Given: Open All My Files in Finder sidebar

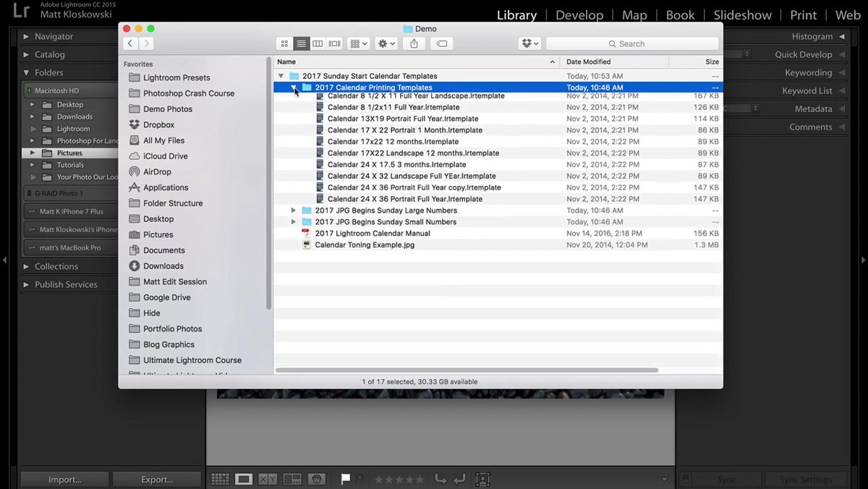Looking at the screenshot, I should [163, 140].
